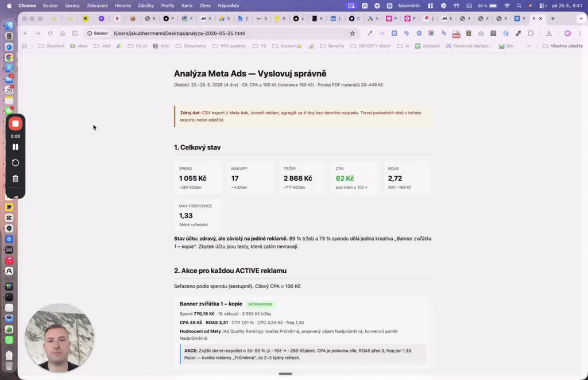Open the Calendar app showing 29 in Dock
Viewport: 588px width, 380px height.
pos(9,90)
